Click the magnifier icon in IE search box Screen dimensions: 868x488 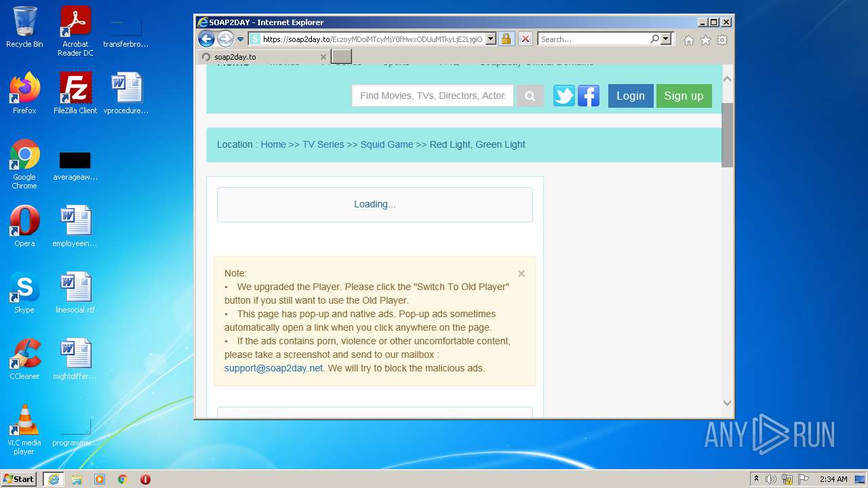click(x=654, y=39)
